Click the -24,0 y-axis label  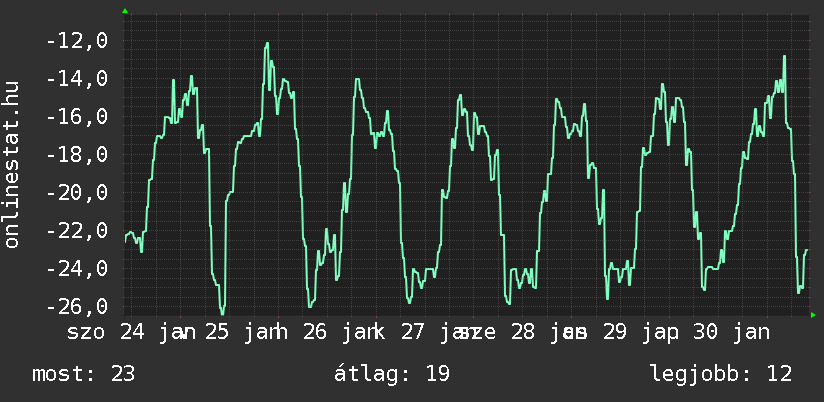(x=77, y=269)
